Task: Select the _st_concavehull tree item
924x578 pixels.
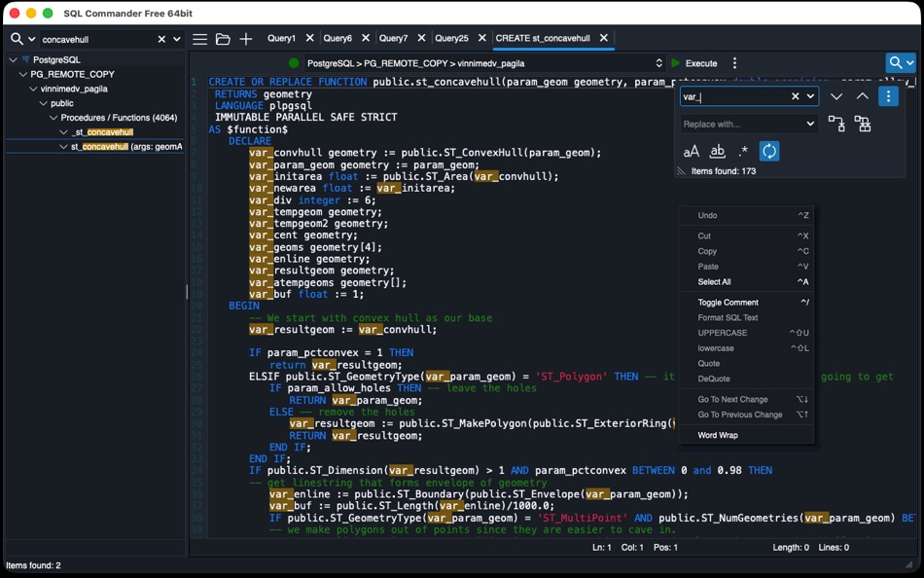Action: click(102, 132)
